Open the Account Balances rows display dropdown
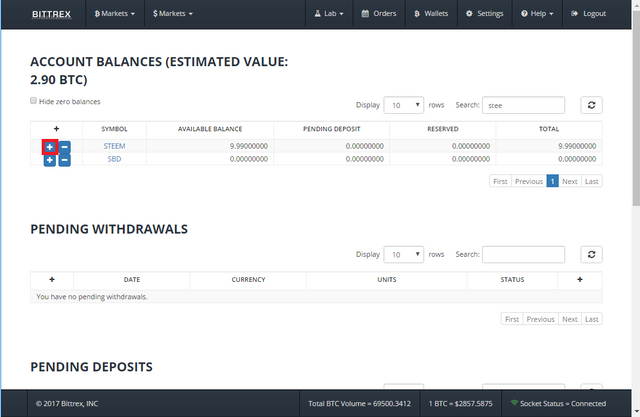This screenshot has height=417, width=640. pyautogui.click(x=404, y=105)
